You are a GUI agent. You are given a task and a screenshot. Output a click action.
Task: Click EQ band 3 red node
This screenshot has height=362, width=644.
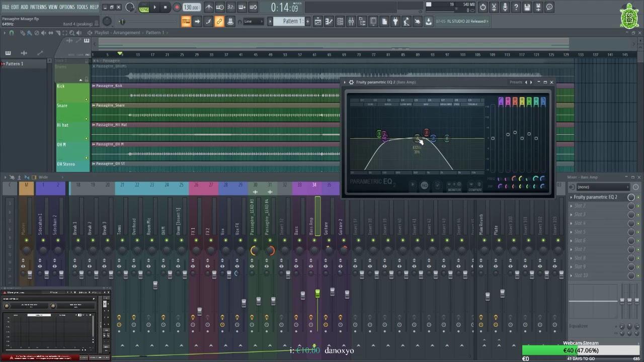[x=427, y=133]
